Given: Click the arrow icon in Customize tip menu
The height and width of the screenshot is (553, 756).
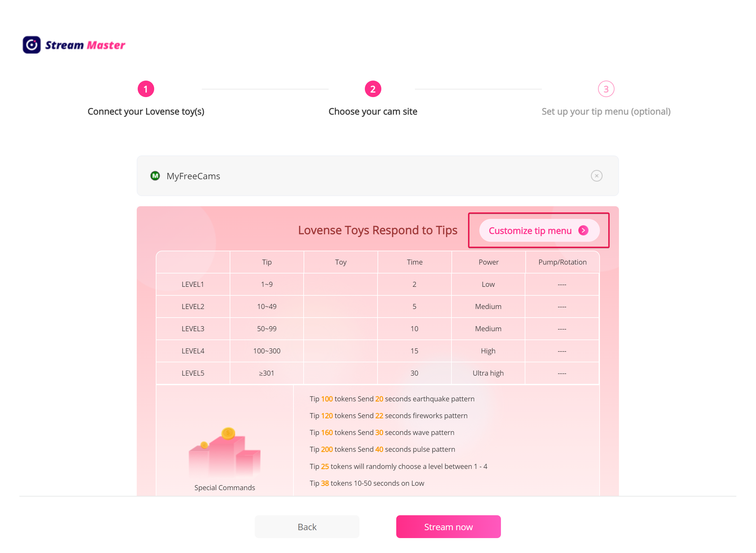Looking at the screenshot, I should click(x=583, y=231).
